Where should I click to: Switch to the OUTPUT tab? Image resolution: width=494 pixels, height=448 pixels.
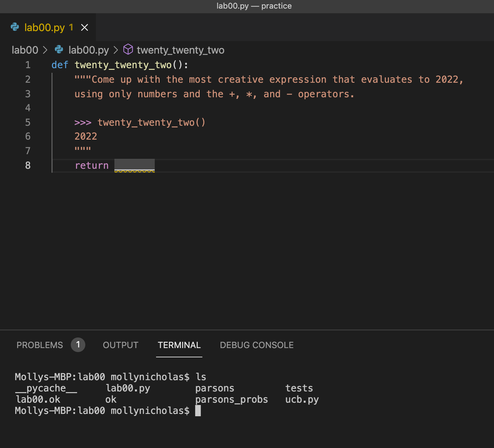120,345
